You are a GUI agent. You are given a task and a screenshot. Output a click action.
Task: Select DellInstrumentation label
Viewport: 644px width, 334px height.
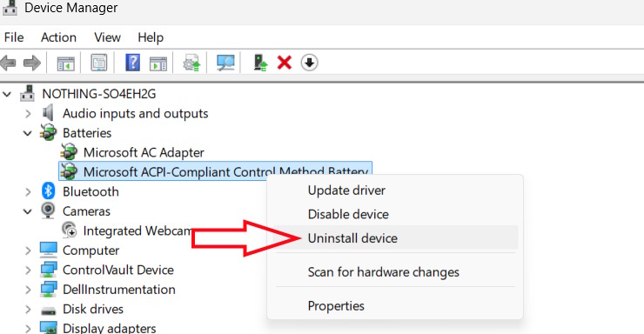119,290
